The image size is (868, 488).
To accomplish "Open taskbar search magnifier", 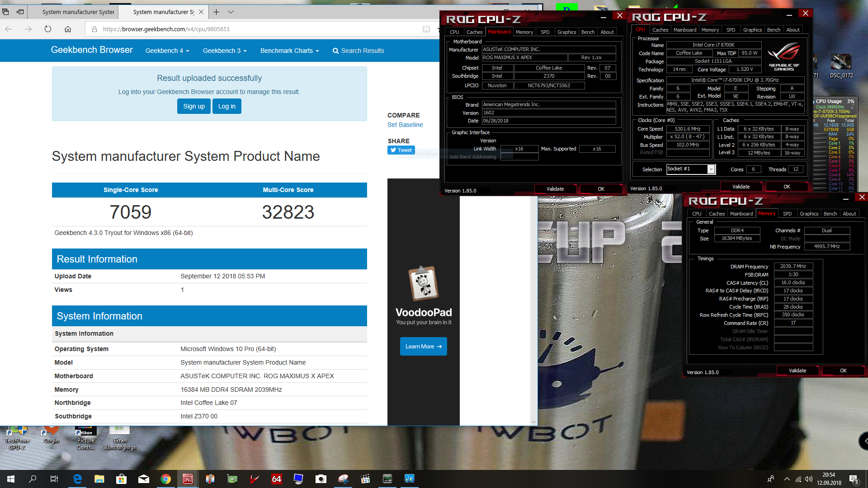I will point(33,479).
